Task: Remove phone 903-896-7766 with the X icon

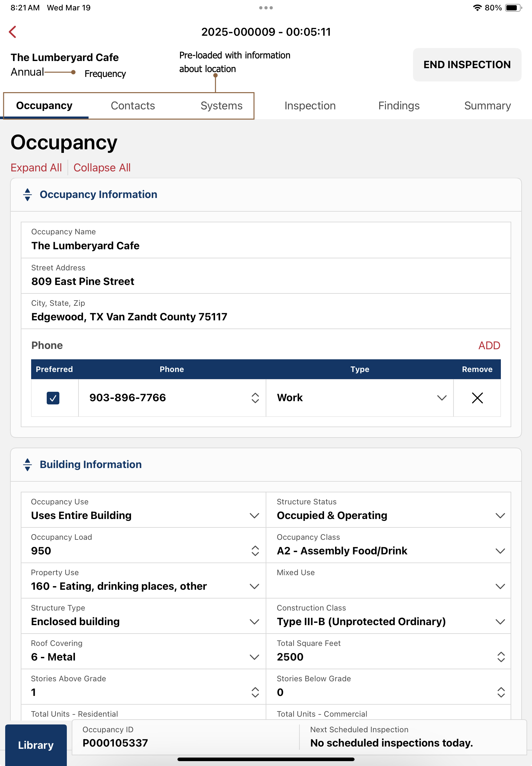Action: (477, 398)
